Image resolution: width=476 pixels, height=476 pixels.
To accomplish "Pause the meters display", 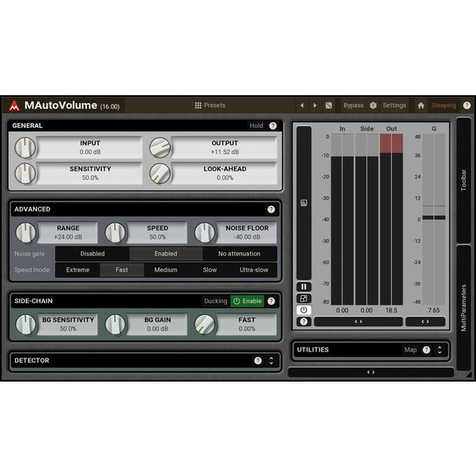I will coord(304,287).
